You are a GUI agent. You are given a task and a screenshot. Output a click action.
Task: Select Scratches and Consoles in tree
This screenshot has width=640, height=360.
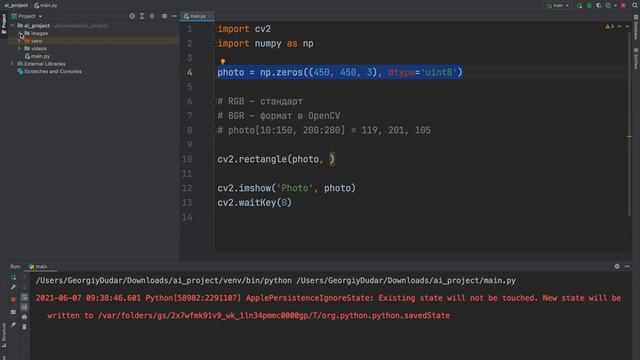pos(49,71)
